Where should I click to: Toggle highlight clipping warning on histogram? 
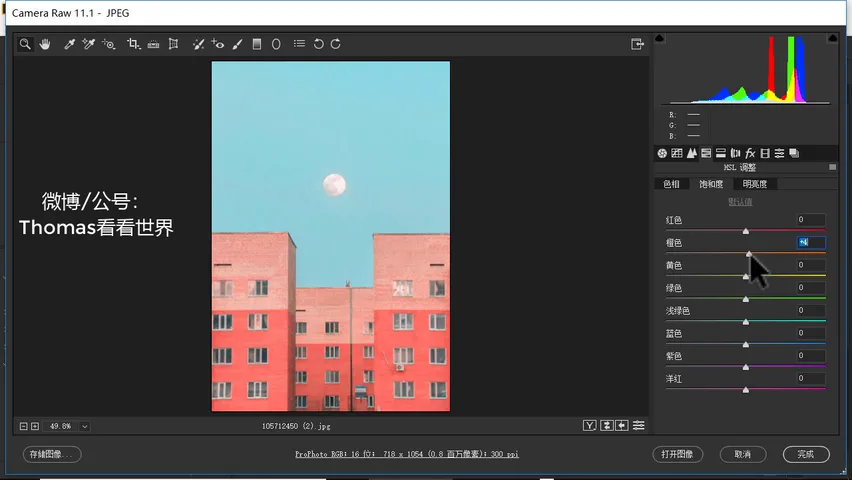(832, 38)
